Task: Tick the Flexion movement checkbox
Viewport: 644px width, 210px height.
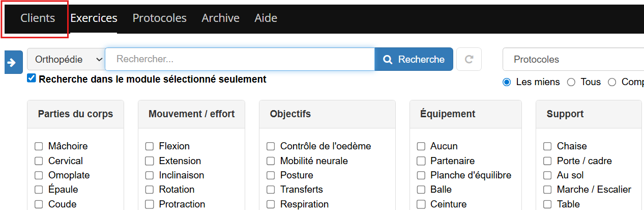Action: (150, 146)
